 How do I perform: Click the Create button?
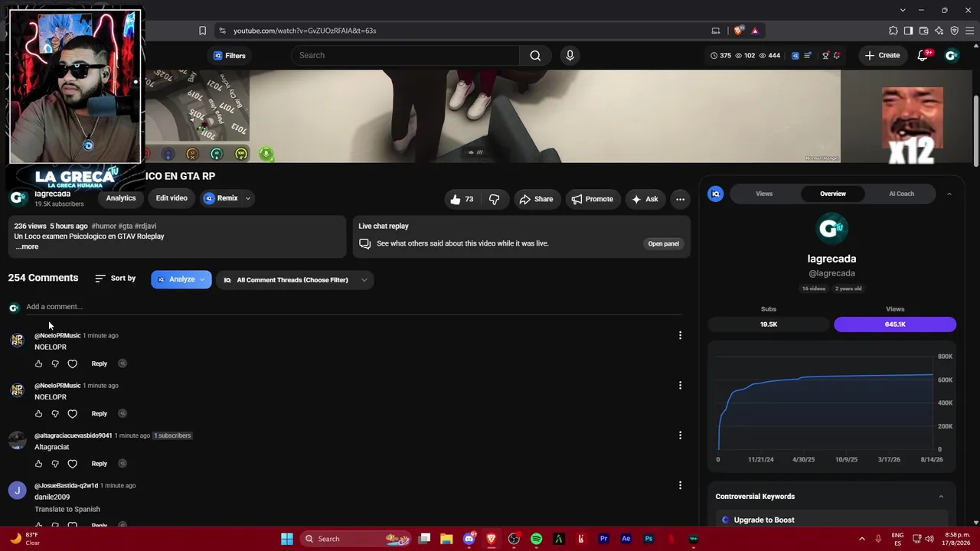pos(882,55)
